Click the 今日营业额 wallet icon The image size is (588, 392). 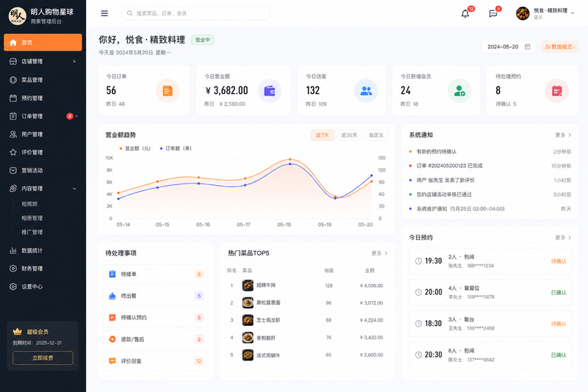[270, 90]
